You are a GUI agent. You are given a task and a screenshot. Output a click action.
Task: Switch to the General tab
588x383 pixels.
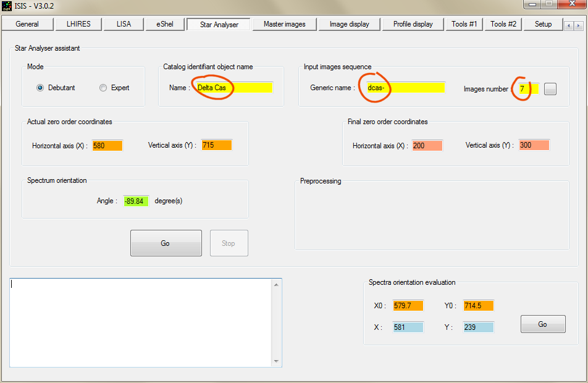(x=27, y=24)
